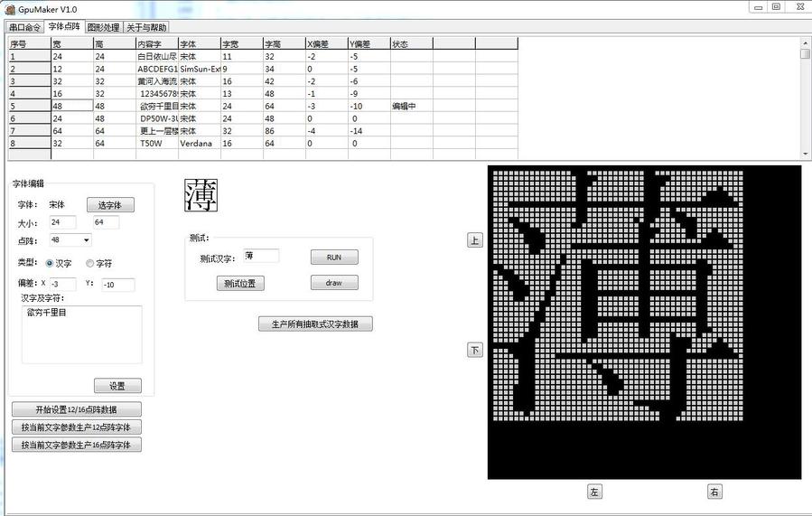The height and width of the screenshot is (516, 812).
Task: Click the 下 (down) shift button
Action: (474, 350)
